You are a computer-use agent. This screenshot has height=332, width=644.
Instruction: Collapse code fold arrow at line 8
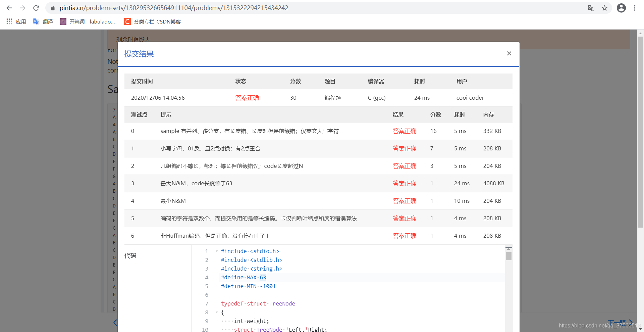tap(217, 312)
